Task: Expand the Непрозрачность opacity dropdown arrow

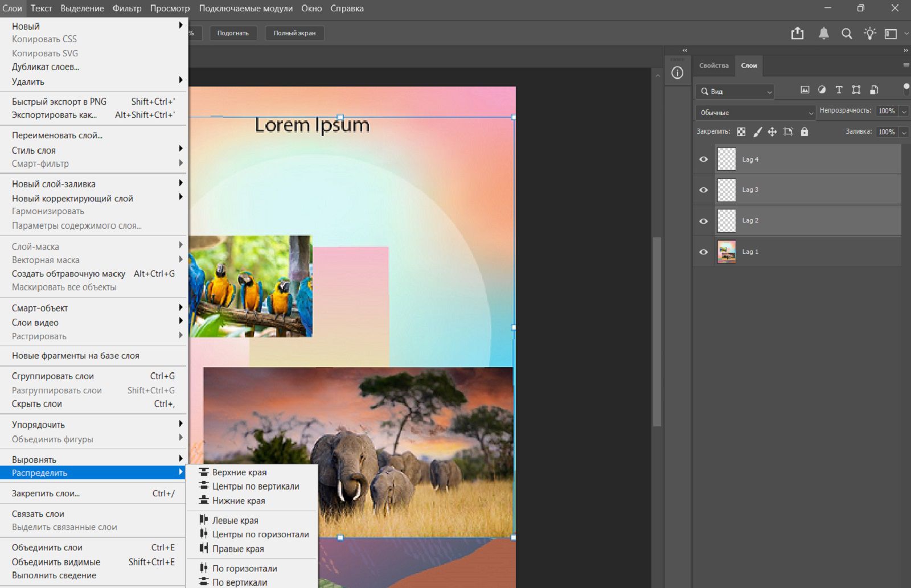Action: click(x=904, y=112)
